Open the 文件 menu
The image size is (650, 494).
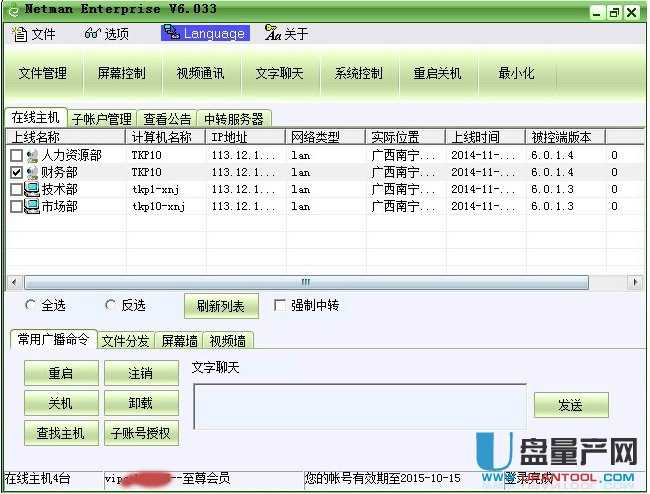point(34,34)
